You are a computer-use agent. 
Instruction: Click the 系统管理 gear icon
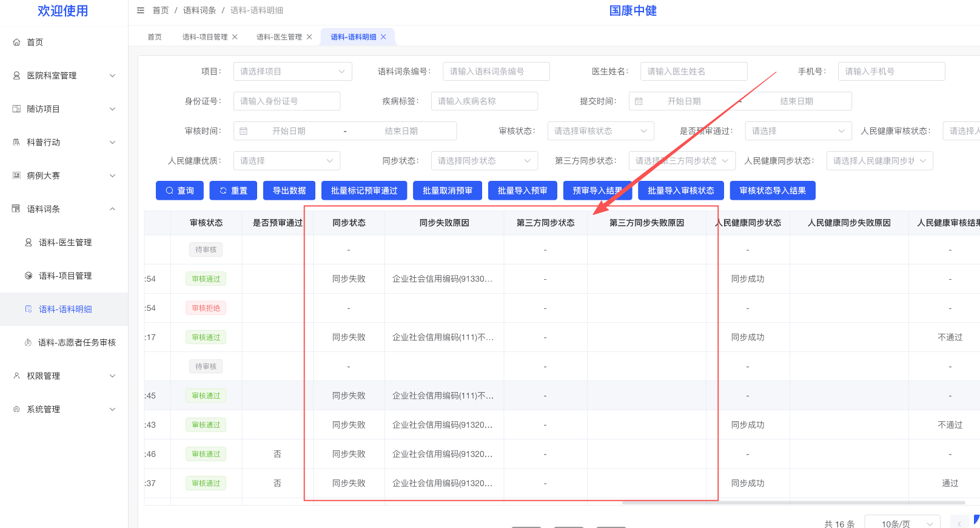[x=16, y=409]
